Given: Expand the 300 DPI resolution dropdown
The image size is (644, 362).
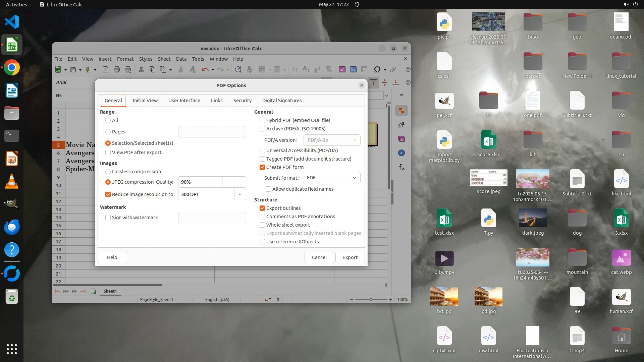Looking at the screenshot, I should (240, 194).
